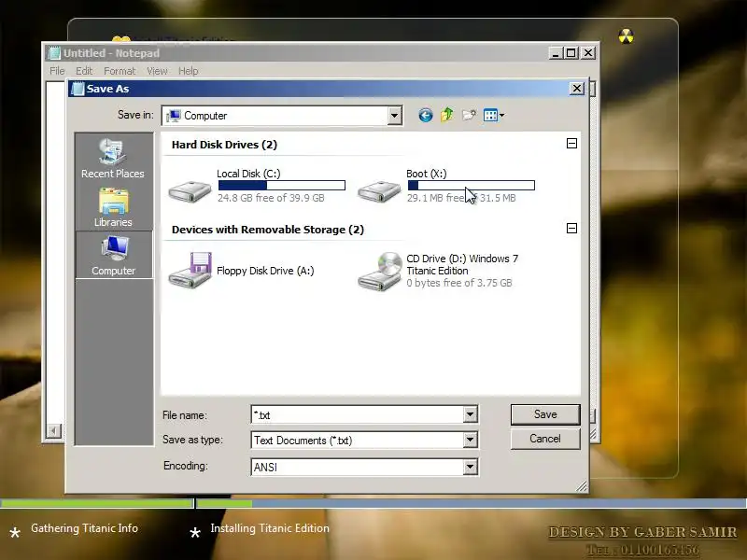Minimize the Notepad window
This screenshot has height=560, width=747.
click(x=555, y=53)
